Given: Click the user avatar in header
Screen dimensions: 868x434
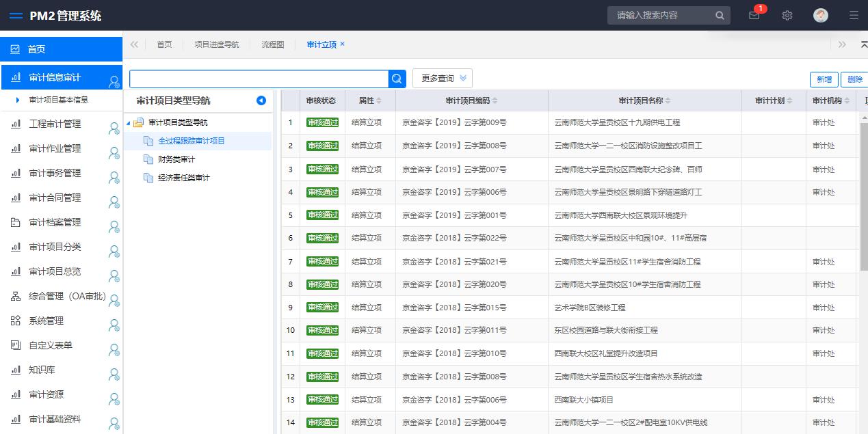Looking at the screenshot, I should click(820, 15).
